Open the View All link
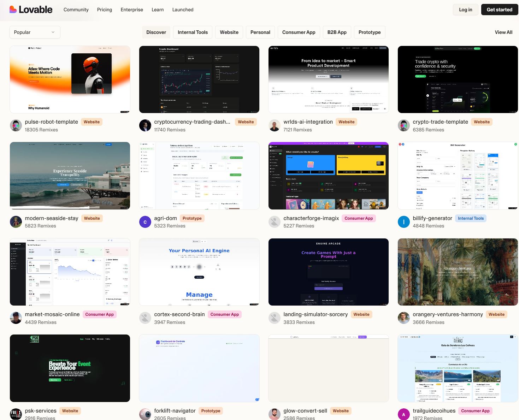This screenshot has height=420, width=519. click(503, 32)
